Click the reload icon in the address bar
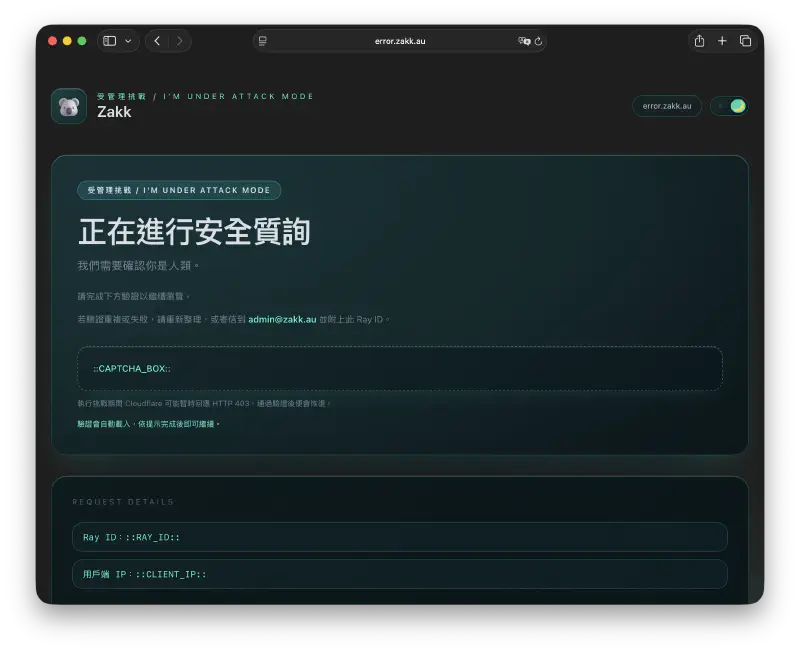Screen dimensions: 800x652 [540, 41]
